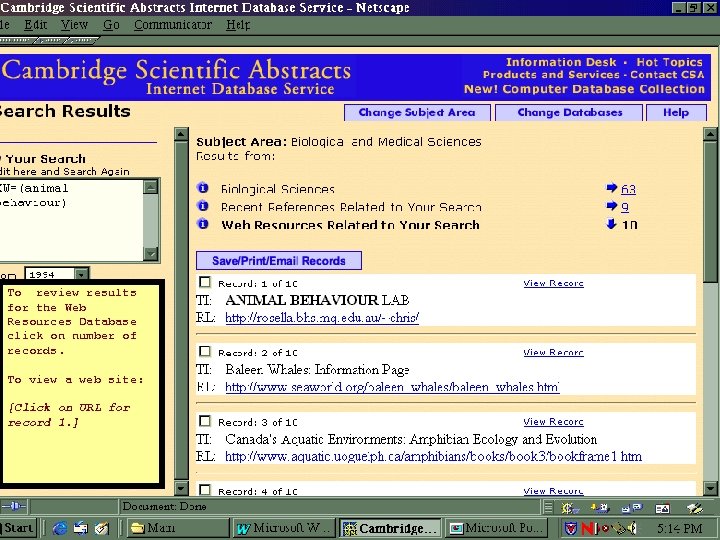Image resolution: width=720 pixels, height=540 pixels.
Task: Click the arrow icon beside the 63 count
Action: [611, 188]
